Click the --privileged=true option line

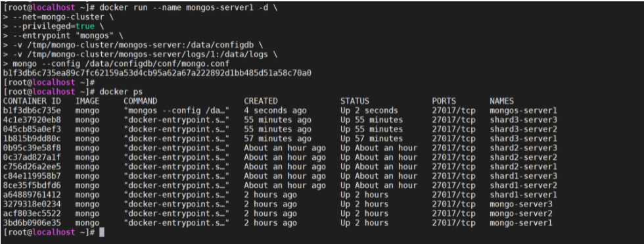pyautogui.click(x=53, y=26)
